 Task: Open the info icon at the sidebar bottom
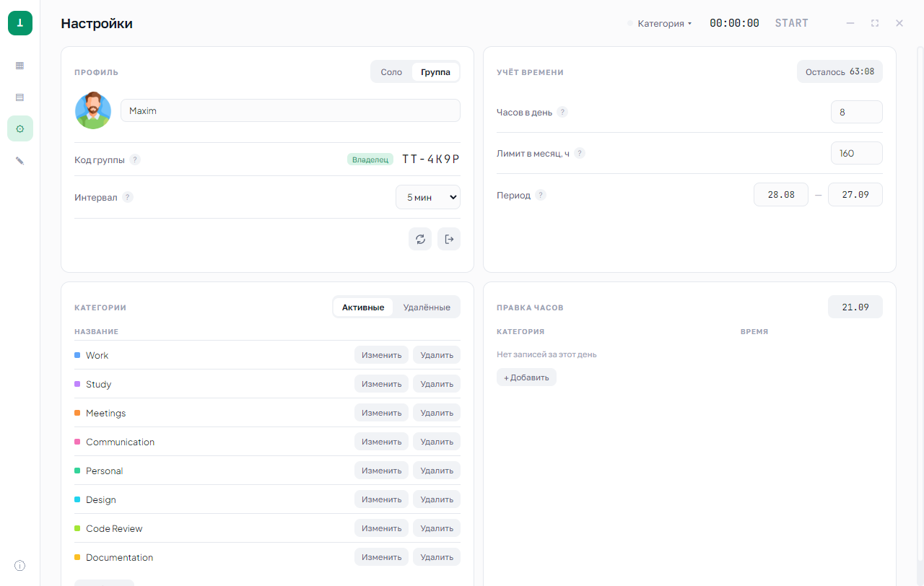[x=20, y=565]
